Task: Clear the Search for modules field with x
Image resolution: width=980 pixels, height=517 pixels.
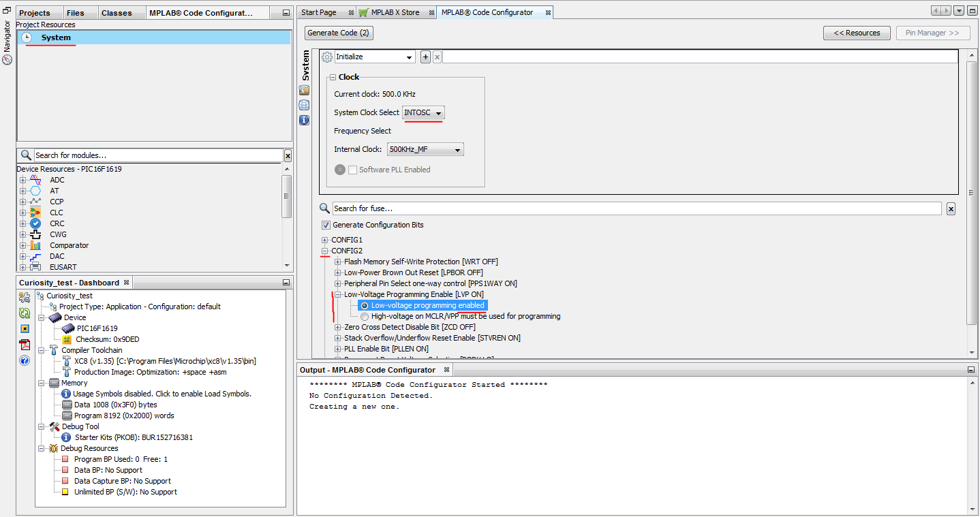Action: coord(288,155)
